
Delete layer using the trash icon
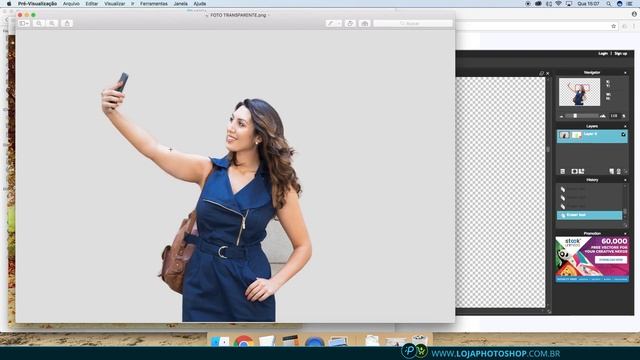pos(618,171)
